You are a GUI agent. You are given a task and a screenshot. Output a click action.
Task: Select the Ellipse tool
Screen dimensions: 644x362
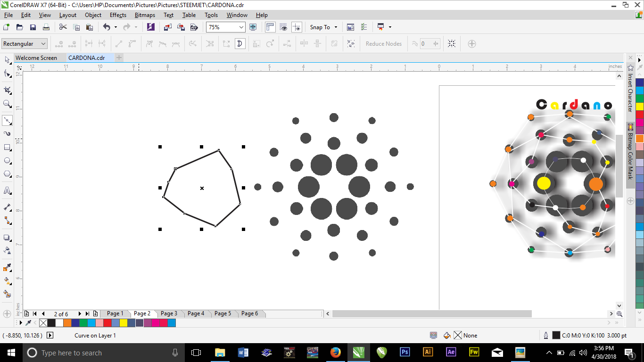[x=7, y=161]
